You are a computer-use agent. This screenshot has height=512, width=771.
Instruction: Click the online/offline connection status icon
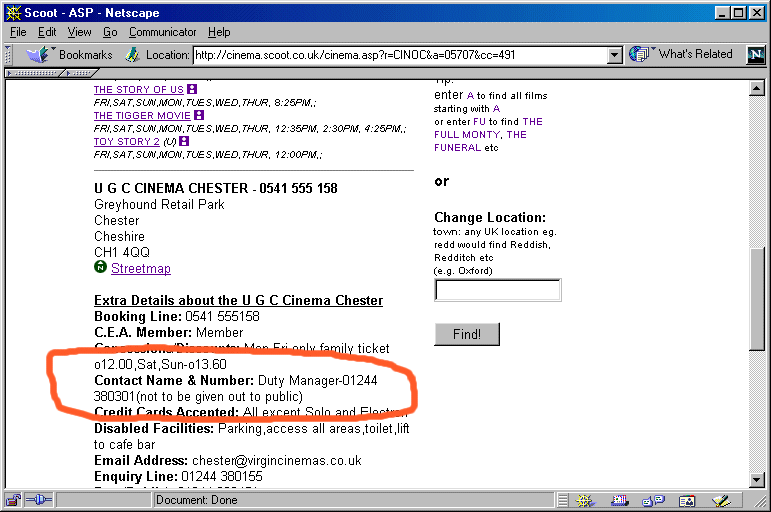39,500
